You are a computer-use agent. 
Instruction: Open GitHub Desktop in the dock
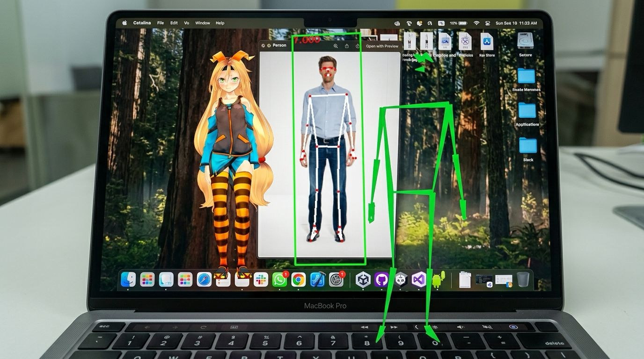point(381,280)
